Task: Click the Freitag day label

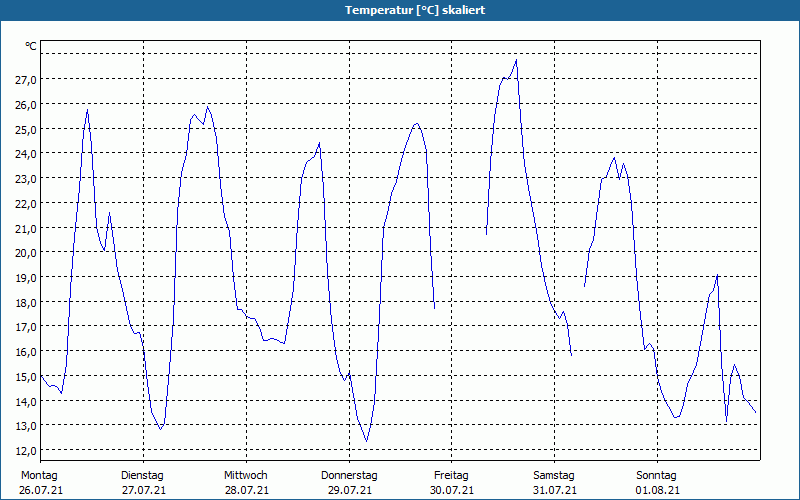Action: coord(451,476)
